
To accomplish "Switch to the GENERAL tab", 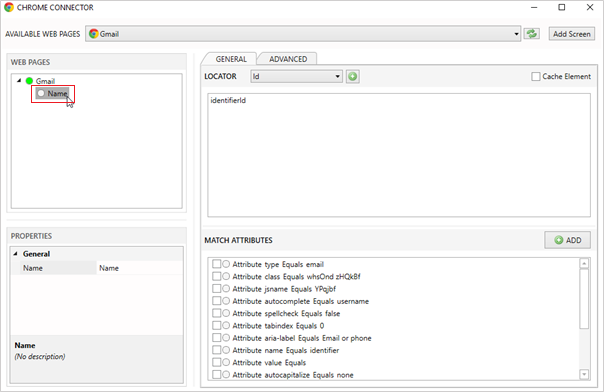I will pyautogui.click(x=231, y=59).
